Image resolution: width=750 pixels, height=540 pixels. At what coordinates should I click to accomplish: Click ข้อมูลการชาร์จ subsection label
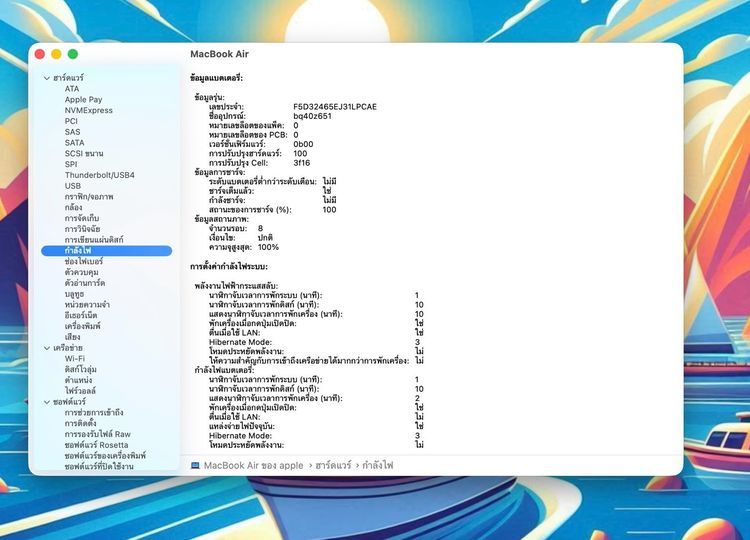tap(220, 172)
